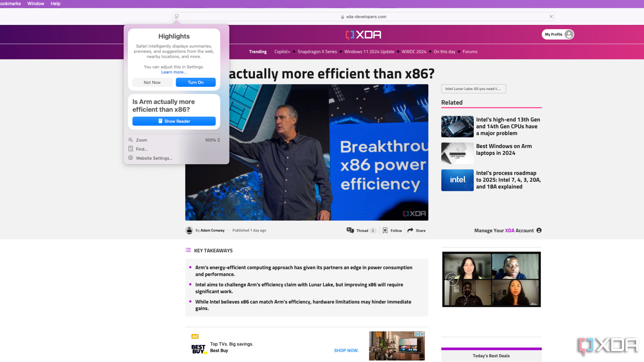Click the Adam Conway author name

point(212,230)
